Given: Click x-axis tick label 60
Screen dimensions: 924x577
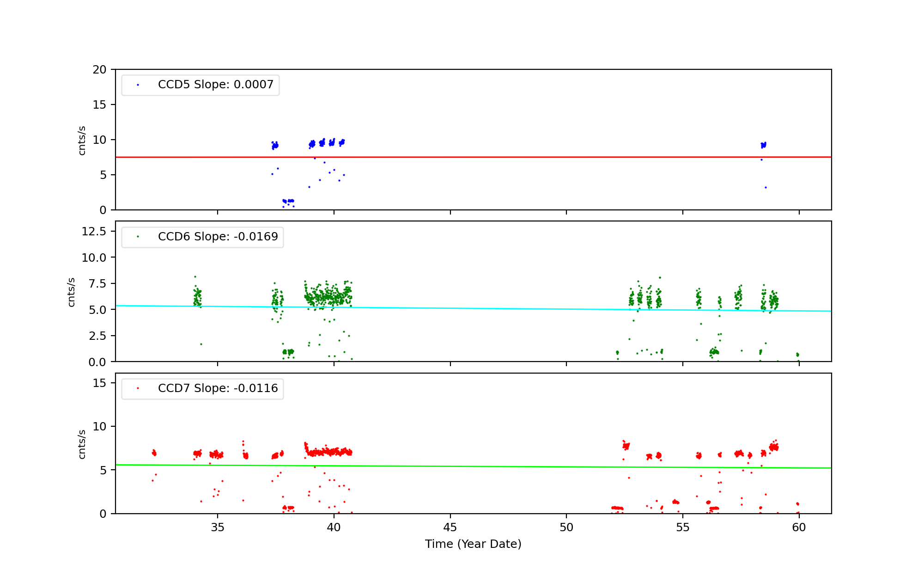Looking at the screenshot, I should point(799,528).
